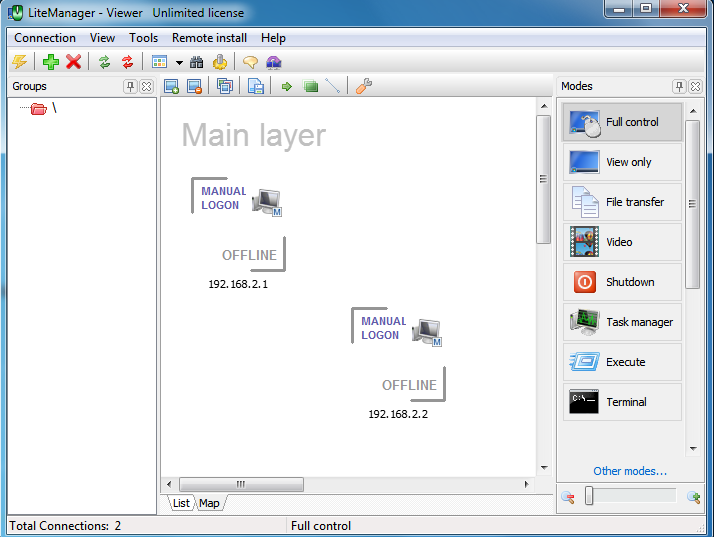
Task: Click the red refresh arrows icon
Action: coord(128,61)
